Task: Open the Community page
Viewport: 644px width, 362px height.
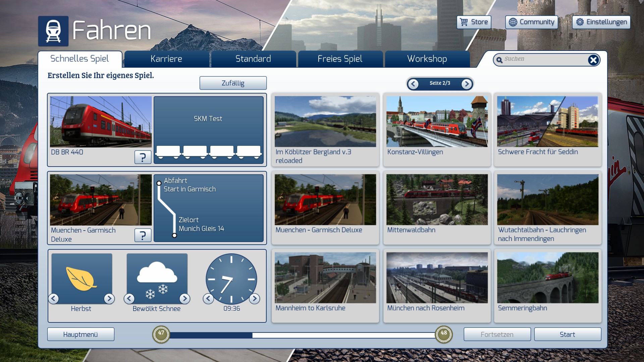Action: (x=532, y=22)
